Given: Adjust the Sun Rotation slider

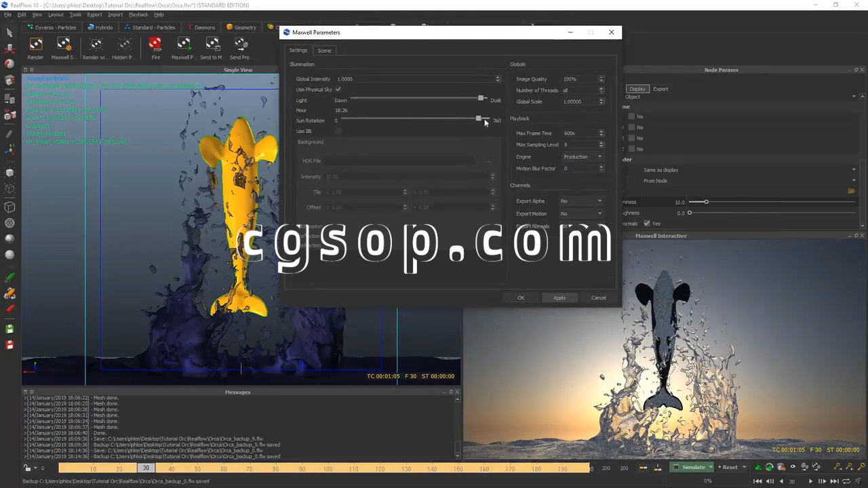Looking at the screenshot, I should coord(478,119).
